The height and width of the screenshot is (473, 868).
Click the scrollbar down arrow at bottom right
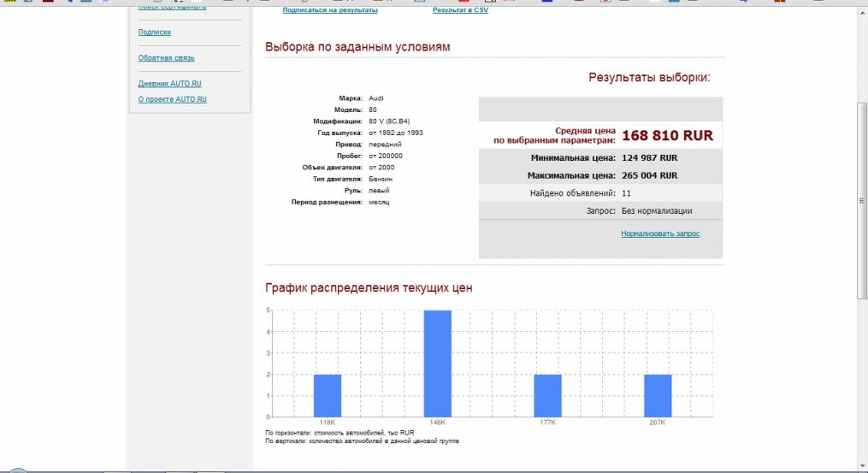tap(862, 467)
